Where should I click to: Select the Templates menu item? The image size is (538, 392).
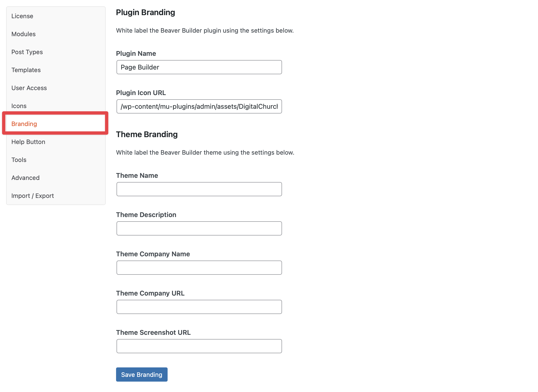(26, 70)
